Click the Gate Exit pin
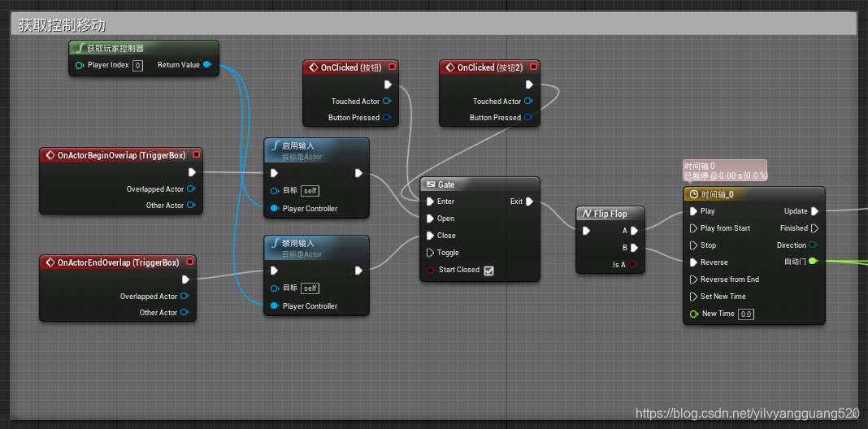 click(x=529, y=201)
